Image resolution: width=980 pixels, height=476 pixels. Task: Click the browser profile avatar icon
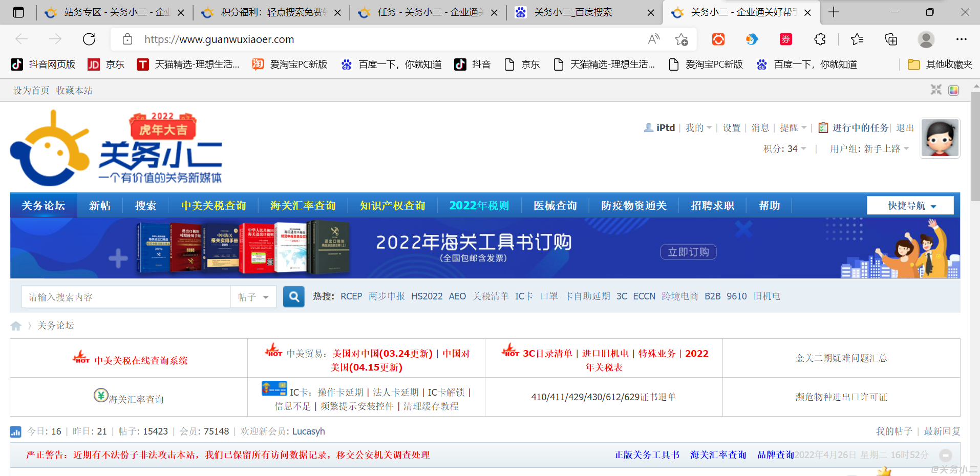tap(926, 39)
